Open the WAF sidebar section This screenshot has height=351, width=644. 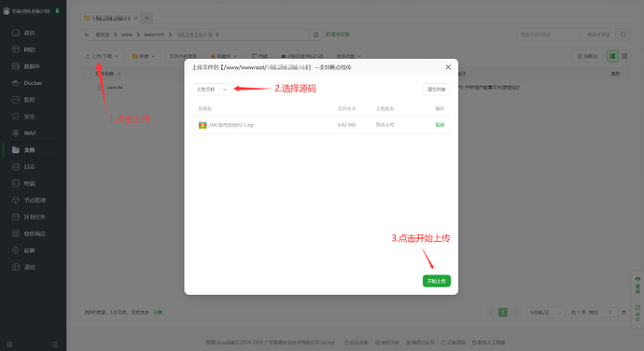click(x=30, y=133)
